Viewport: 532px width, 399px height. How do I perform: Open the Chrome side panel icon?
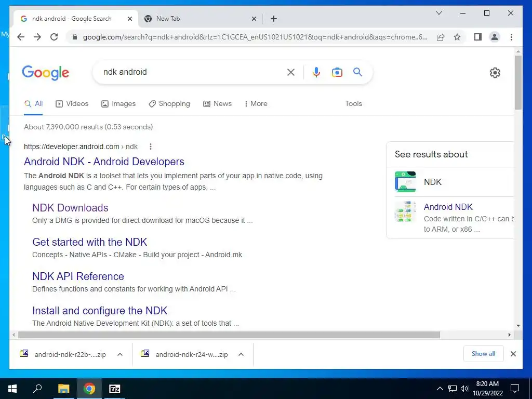478,37
